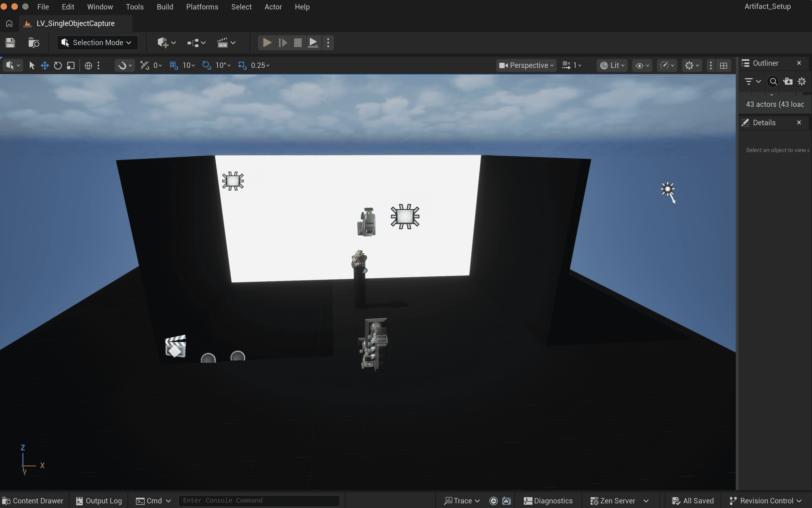Select the Rotate transform tool
The image size is (812, 508).
58,65
